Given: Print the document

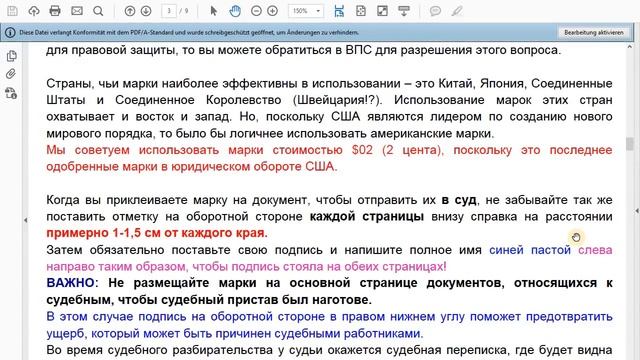Looking at the screenshot, I should point(55,11).
